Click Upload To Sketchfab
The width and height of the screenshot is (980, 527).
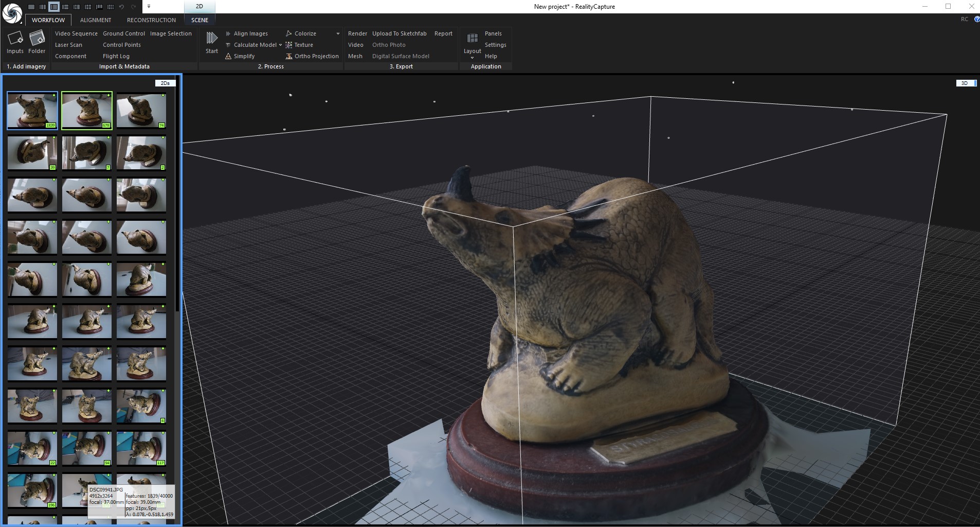[399, 33]
